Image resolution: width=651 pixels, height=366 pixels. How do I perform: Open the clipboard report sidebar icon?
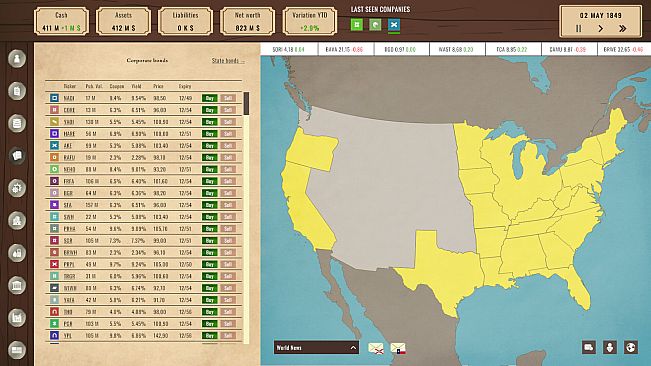17,91
